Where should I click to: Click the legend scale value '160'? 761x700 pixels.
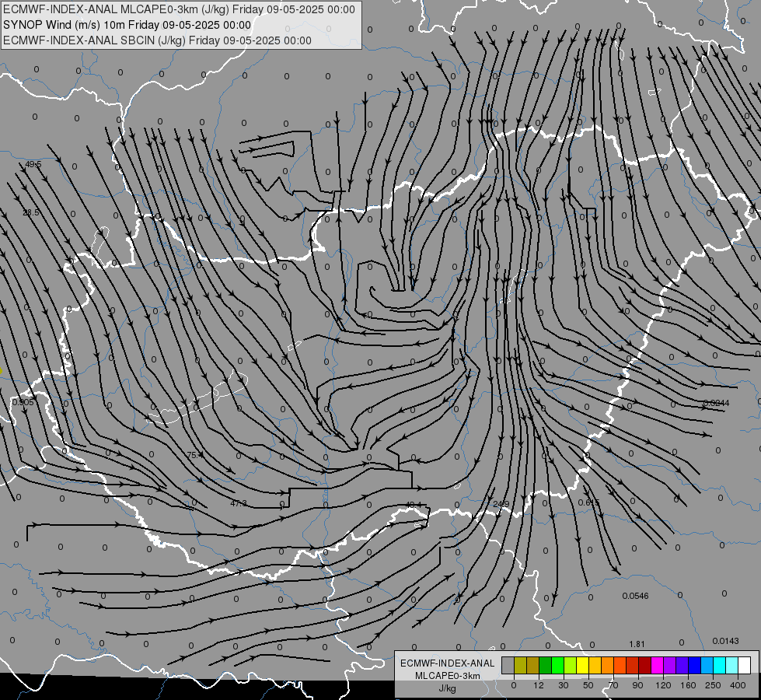coord(688,685)
